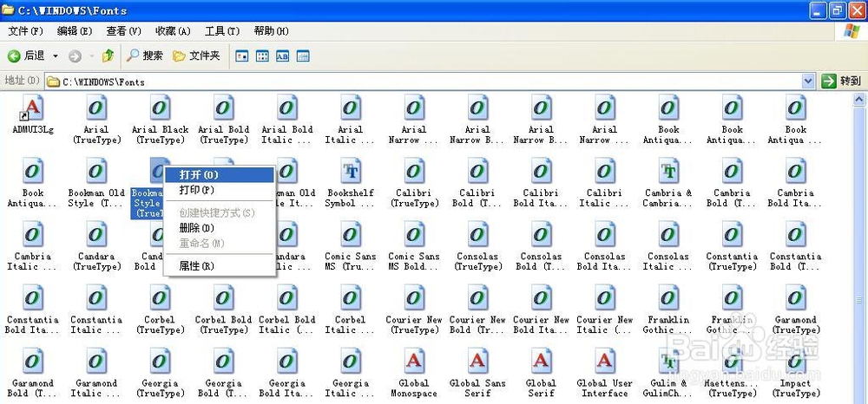Screen dimensions: 868x404
Task: Select the Corbel Bold font icon
Action: [x=224, y=298]
